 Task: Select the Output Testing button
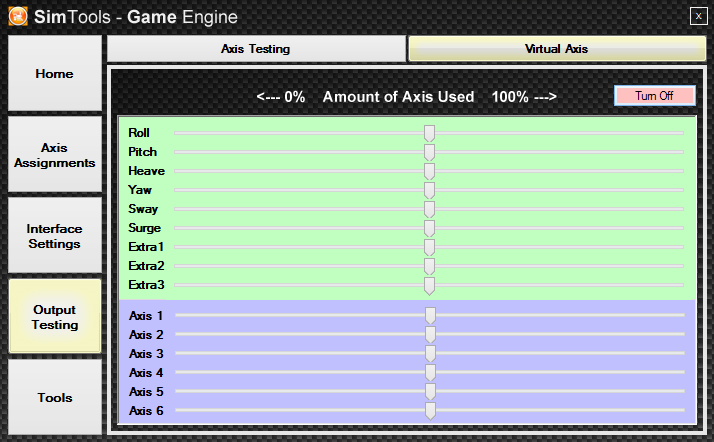[x=54, y=317]
